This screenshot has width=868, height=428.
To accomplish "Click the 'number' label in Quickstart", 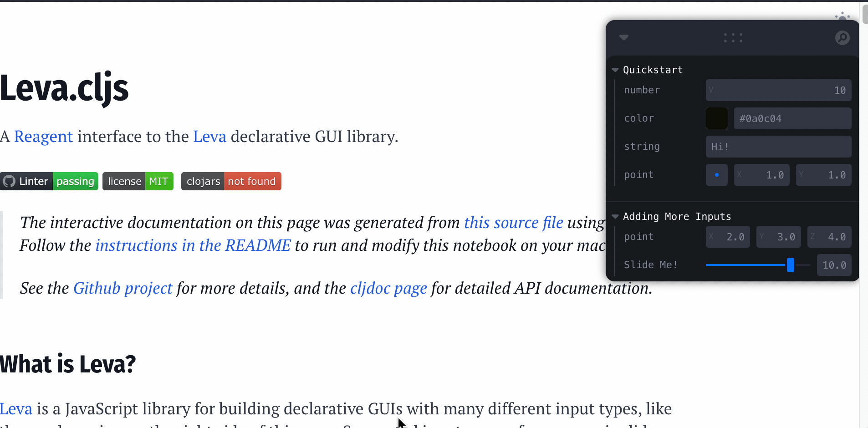I will (642, 90).
